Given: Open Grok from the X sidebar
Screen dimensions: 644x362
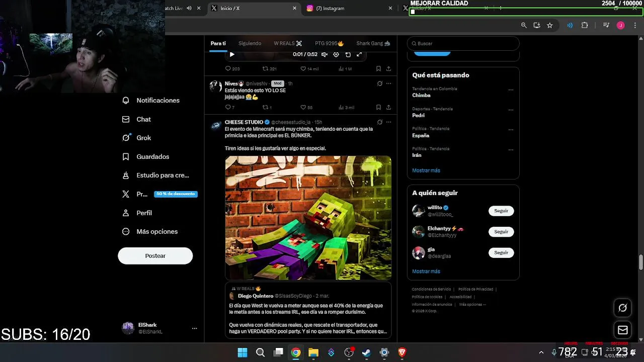Looking at the screenshot, I should pyautogui.click(x=137, y=138).
